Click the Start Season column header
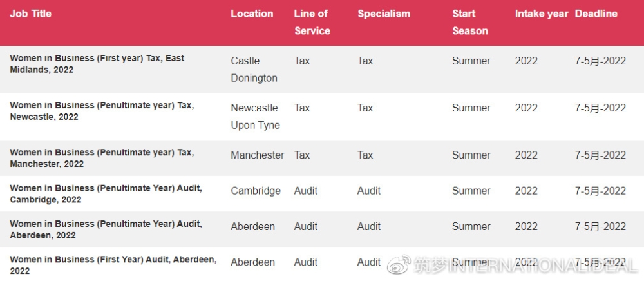The width and height of the screenshot is (644, 281). (x=470, y=22)
